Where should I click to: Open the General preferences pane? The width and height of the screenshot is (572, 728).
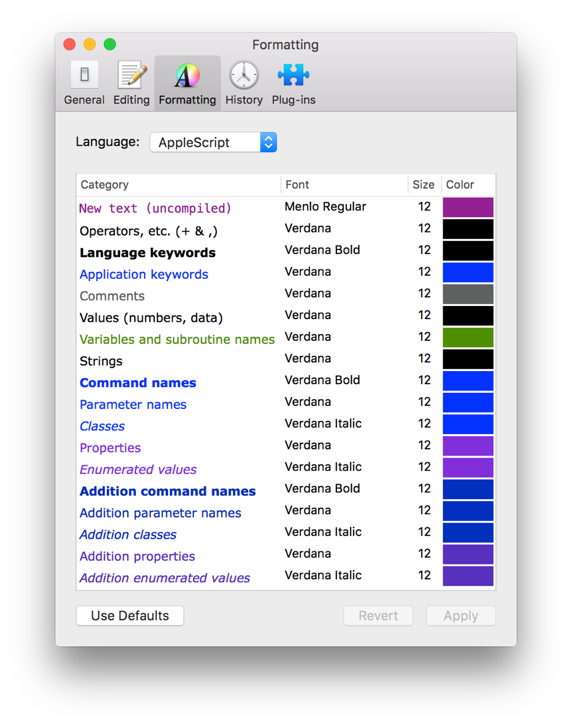pos(84,82)
